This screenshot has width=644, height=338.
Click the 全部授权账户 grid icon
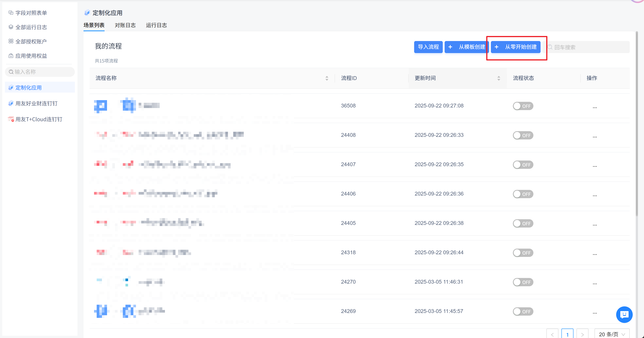point(11,41)
